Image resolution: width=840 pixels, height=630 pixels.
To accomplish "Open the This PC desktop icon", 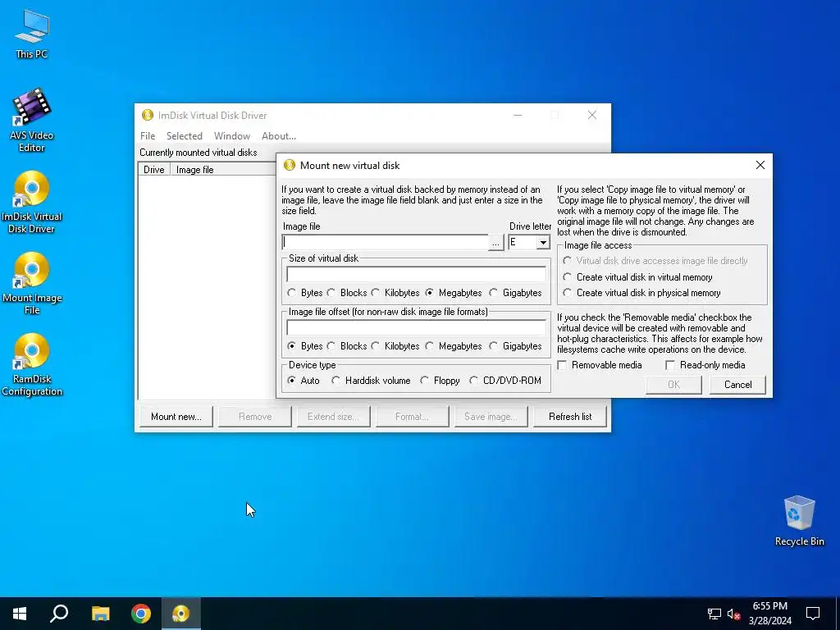I will click(32, 34).
